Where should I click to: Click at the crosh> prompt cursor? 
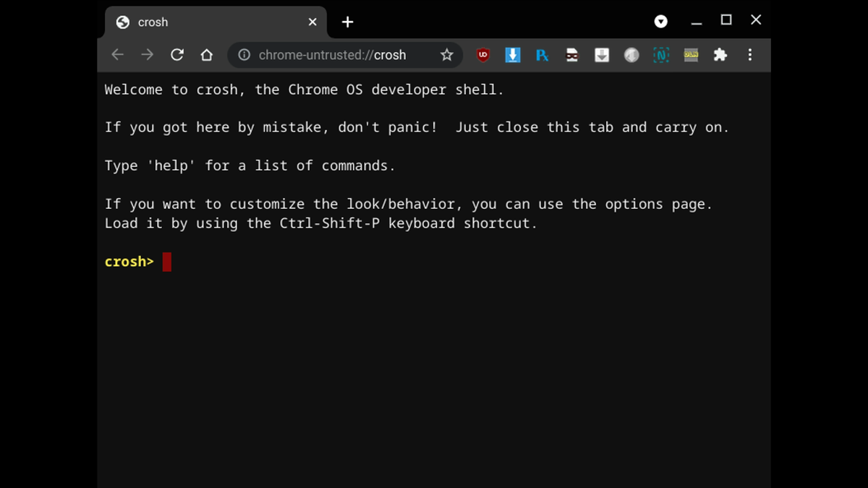click(x=167, y=262)
